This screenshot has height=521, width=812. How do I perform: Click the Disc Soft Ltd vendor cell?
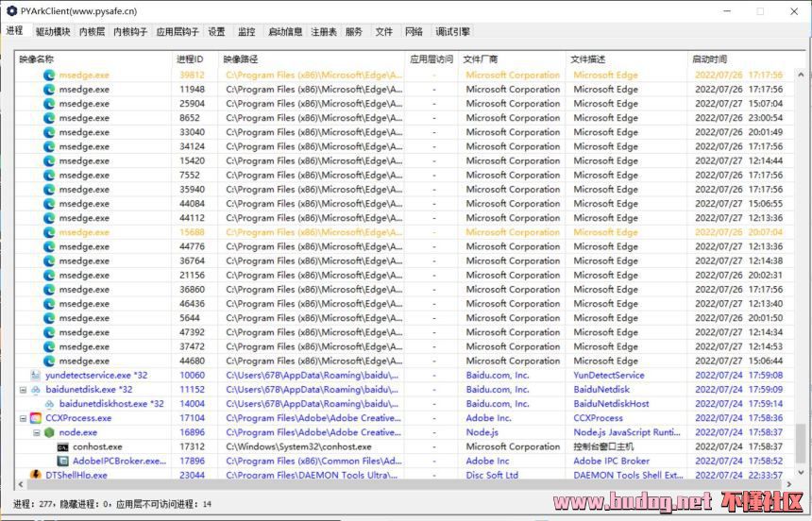492,475
